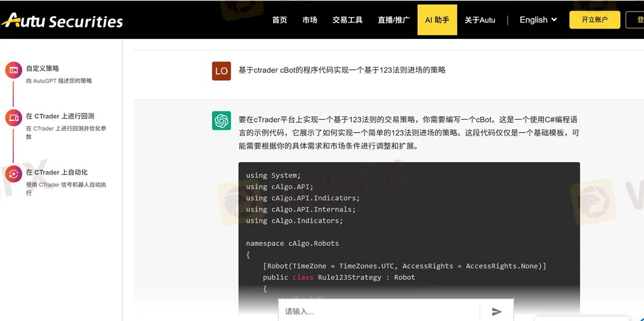Click the 在 CTrader 上自动化 automation icon
Viewport: 644px width, 321px height.
pyautogui.click(x=13, y=174)
